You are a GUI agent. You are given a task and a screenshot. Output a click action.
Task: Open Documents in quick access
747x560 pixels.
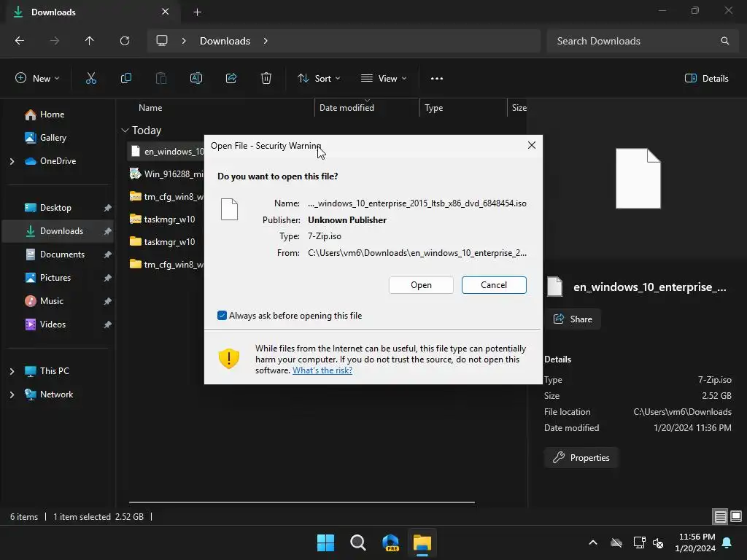click(55, 254)
